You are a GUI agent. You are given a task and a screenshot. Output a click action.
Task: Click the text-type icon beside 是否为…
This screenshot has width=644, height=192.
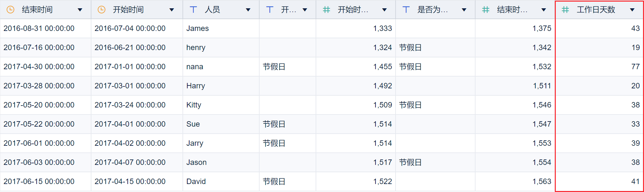pos(406,10)
